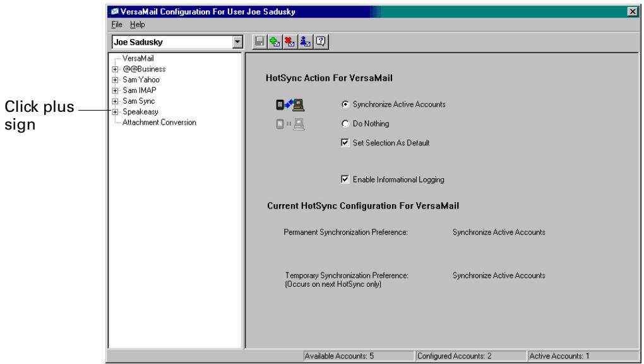Image resolution: width=644 pixels, height=364 pixels.
Task: Click the permanent preference value Synchronize Active Accounts
Action: tap(499, 233)
